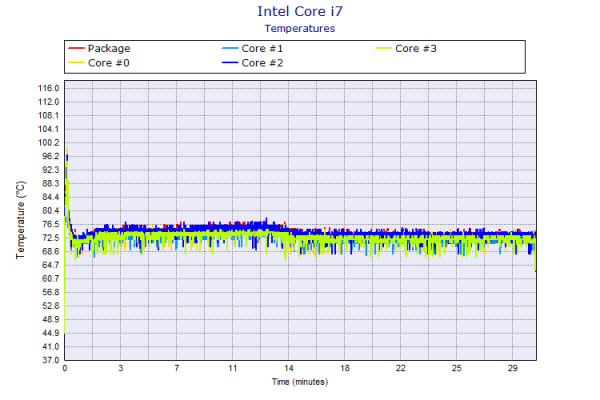Click the light blue Core #1 legend swatch
600x400 pixels.
click(230, 48)
